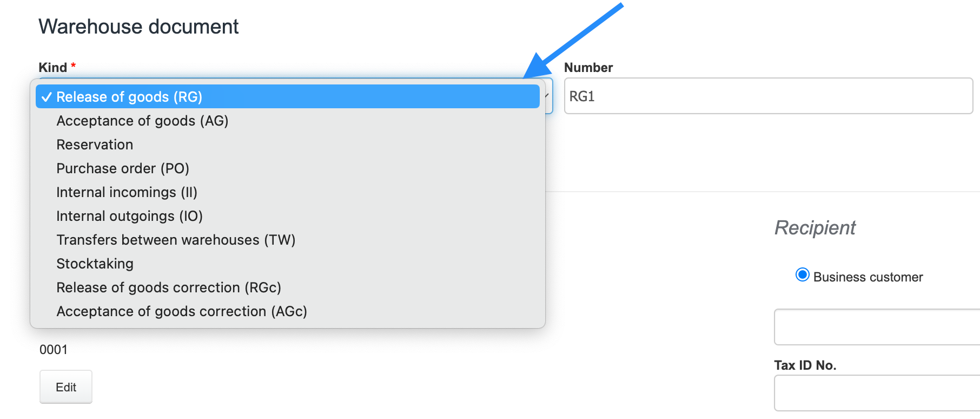Keep the checked Release of goods (RG) option
980x419 pixels.
(129, 97)
